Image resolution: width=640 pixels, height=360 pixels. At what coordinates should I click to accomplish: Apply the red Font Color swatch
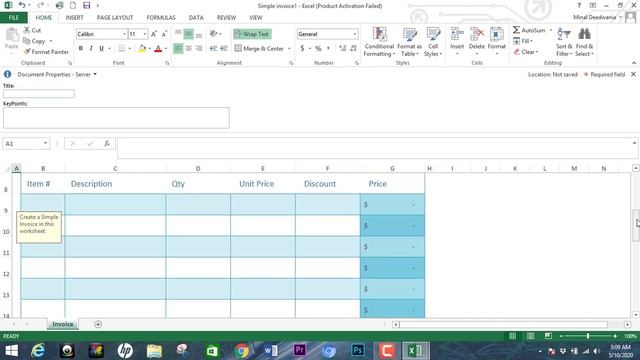158,49
